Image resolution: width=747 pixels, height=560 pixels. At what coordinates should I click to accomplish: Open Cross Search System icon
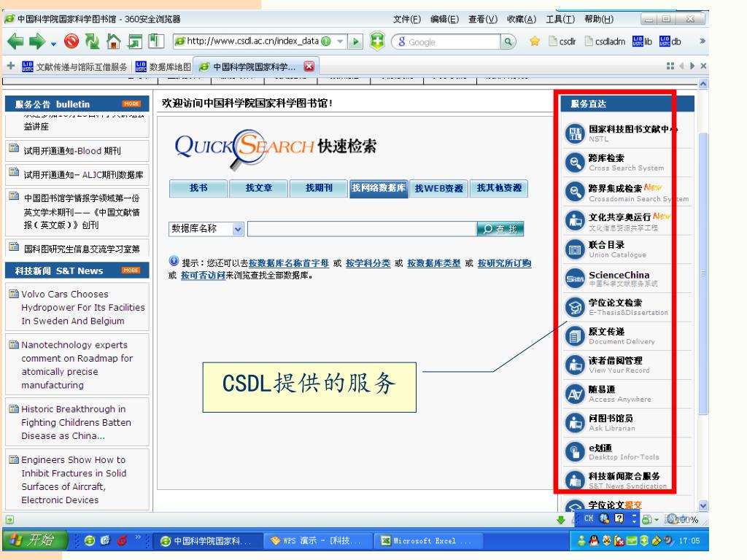pos(575,163)
